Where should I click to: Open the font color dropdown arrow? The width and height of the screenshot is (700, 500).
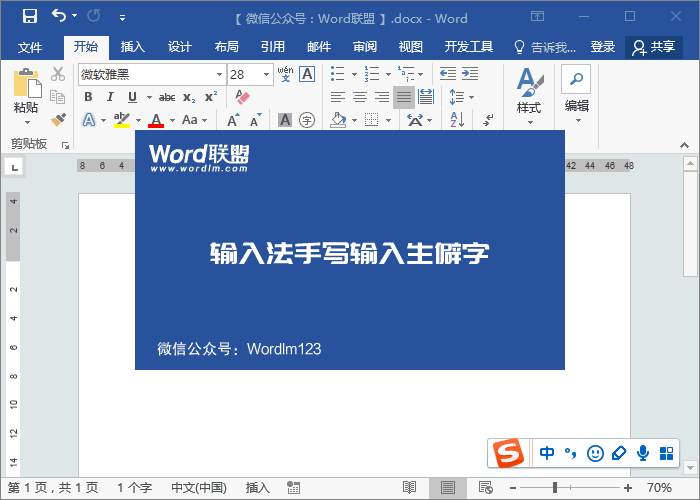172,121
